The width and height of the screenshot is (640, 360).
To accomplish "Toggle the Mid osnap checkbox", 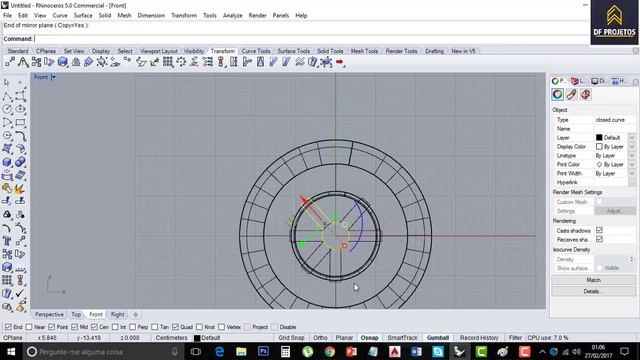I will click(74, 327).
